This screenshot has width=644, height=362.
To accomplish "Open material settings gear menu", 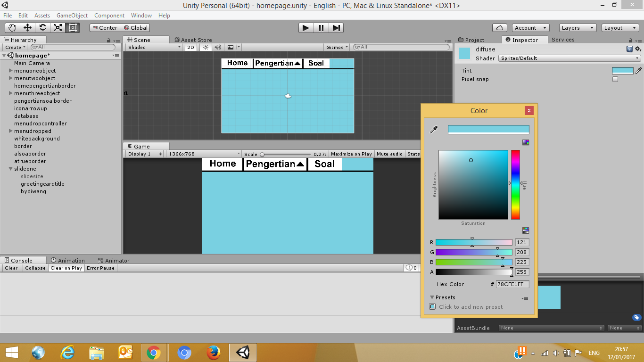I will pos(638,49).
